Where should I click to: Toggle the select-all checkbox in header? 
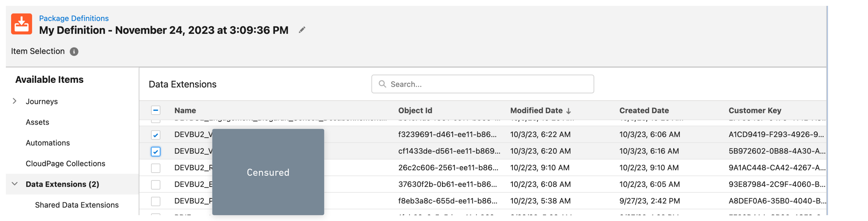click(x=156, y=110)
